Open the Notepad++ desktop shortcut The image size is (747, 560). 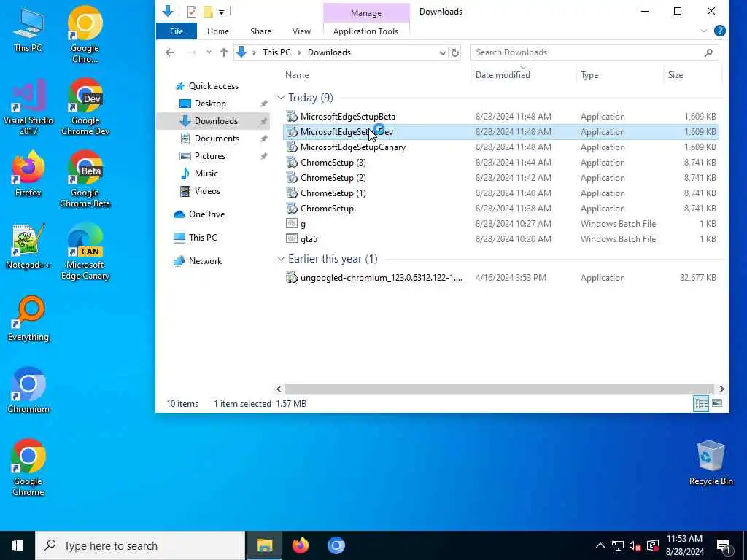click(28, 246)
